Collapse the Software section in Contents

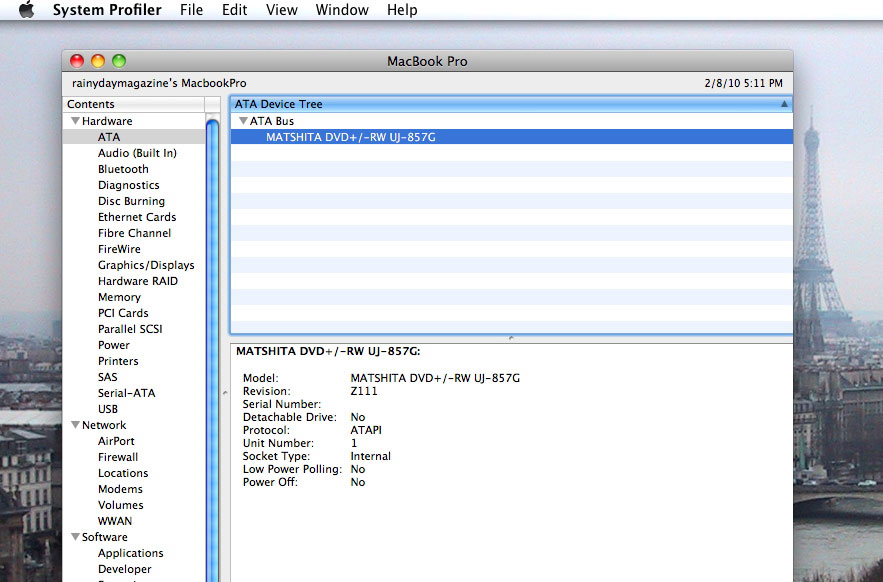click(x=75, y=537)
